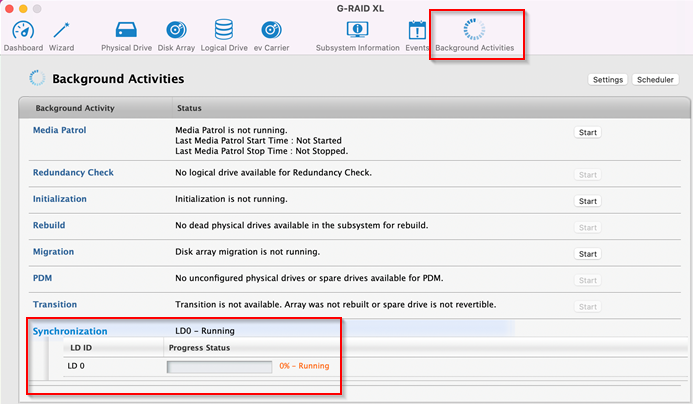
Task: Open the Dashboard gauge icon
Action: tap(23, 31)
